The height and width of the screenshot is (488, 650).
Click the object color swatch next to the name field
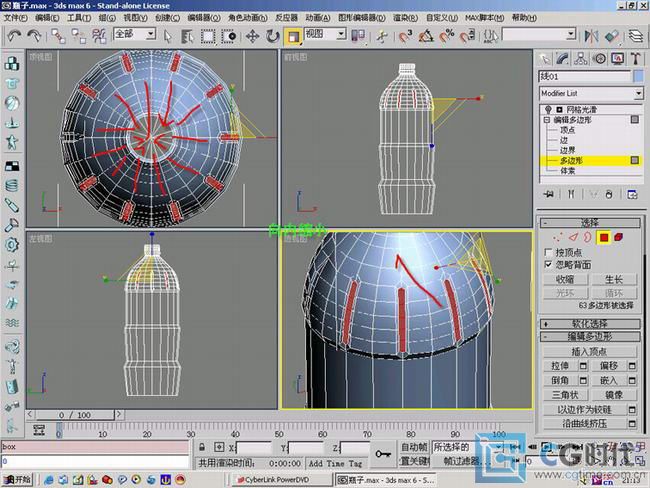tap(638, 76)
